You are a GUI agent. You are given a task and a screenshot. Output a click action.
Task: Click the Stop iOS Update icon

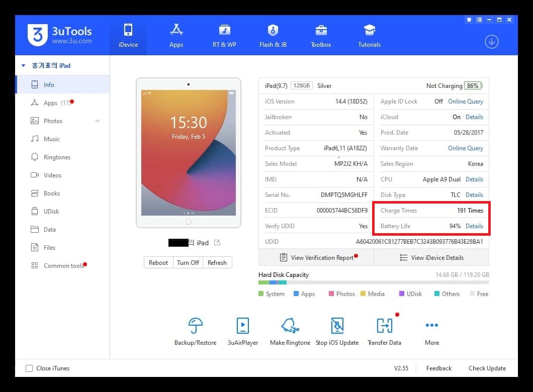337,326
